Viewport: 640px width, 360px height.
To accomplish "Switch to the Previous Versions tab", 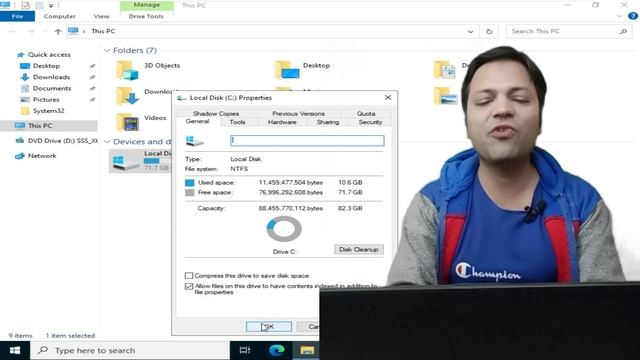I will click(x=298, y=113).
